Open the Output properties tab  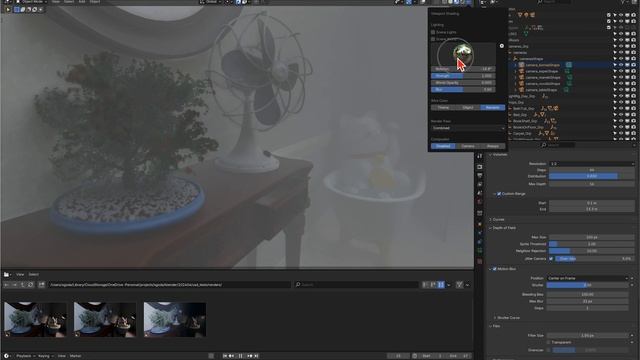click(x=480, y=176)
